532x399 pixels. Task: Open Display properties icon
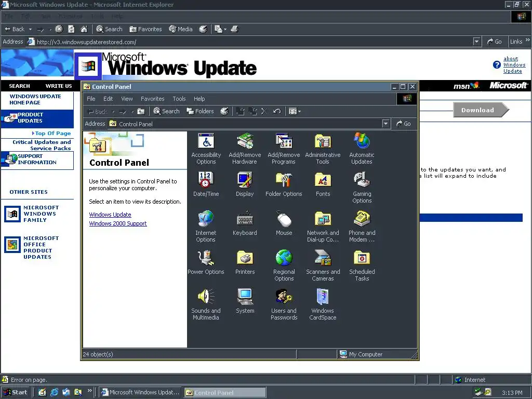(245, 184)
